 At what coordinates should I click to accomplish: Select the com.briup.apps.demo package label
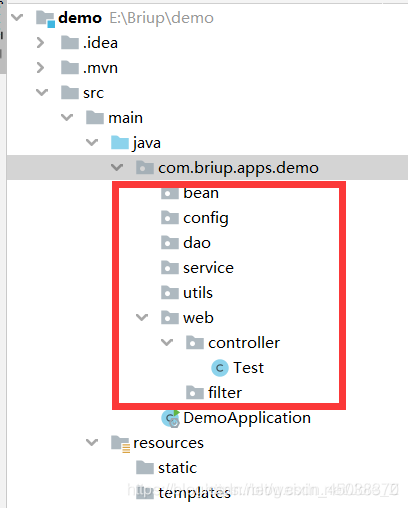click(x=238, y=168)
